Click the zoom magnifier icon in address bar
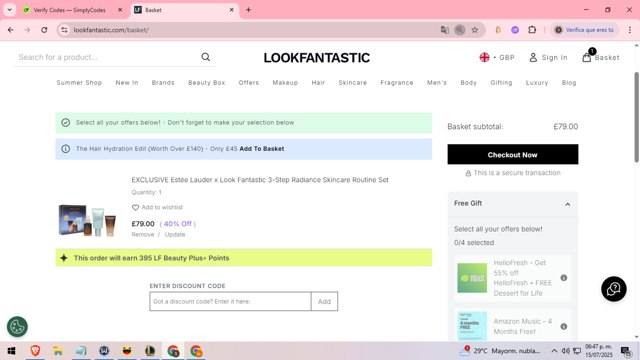Viewport: 640px width, 360px height. [460, 30]
